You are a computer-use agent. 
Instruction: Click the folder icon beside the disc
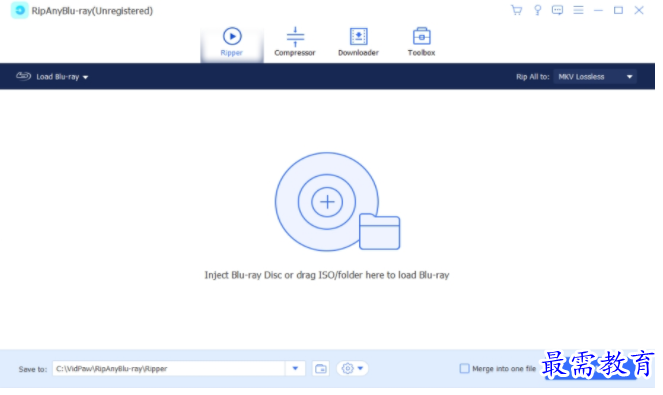(x=379, y=232)
